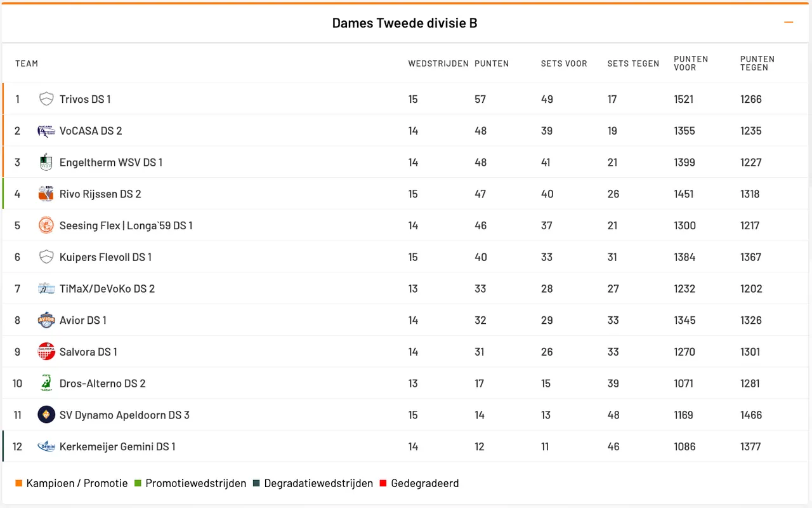Click the Engeltherm WSV club logo

[46, 163]
